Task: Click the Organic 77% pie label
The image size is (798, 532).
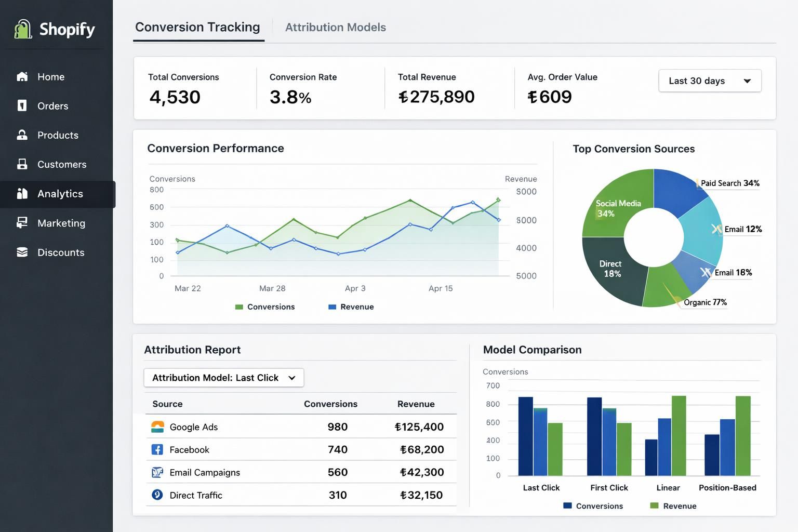Action: [x=705, y=302]
